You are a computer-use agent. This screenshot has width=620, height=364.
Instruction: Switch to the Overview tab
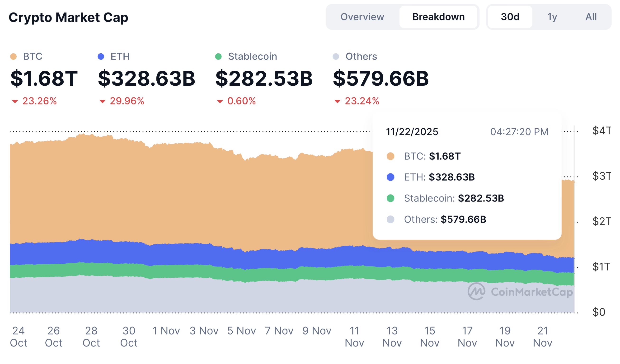click(362, 17)
